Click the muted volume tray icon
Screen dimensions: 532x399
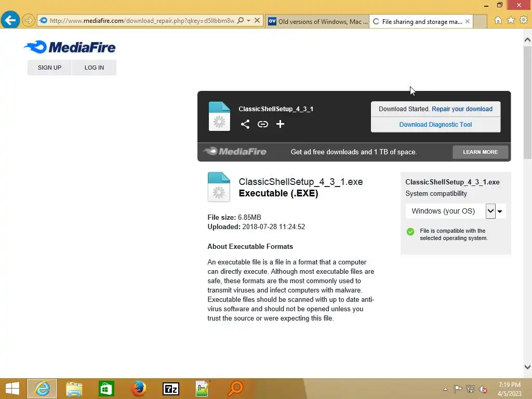pyautogui.click(x=483, y=389)
